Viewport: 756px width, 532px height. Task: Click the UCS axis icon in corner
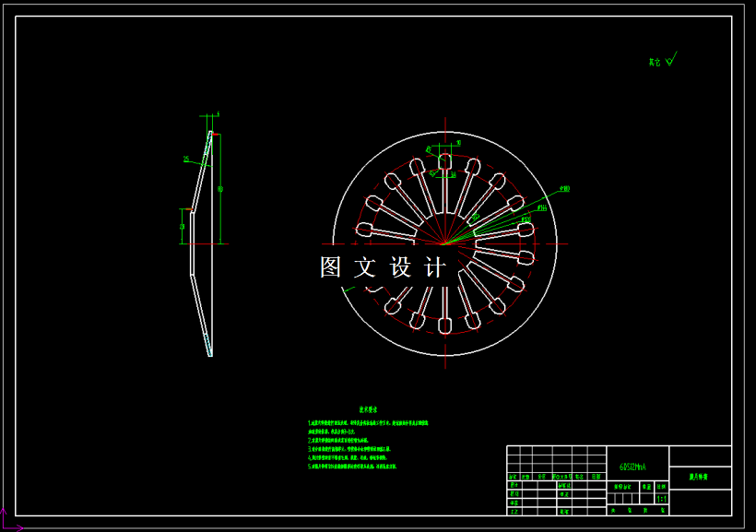[x=11, y=521]
